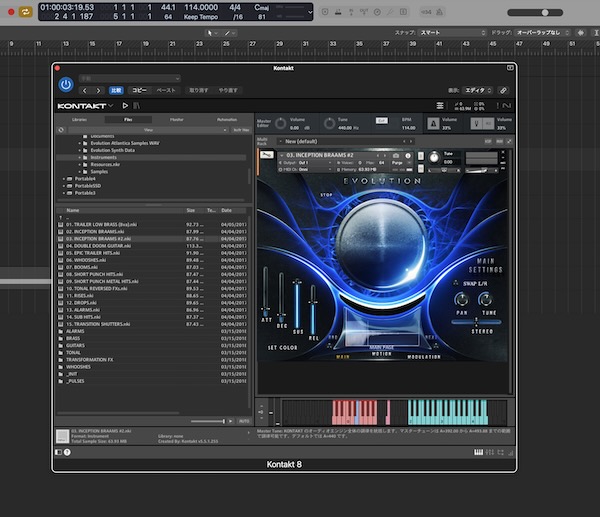
Task: Turn the TUNE knob in Main Settings
Action: tap(486, 299)
